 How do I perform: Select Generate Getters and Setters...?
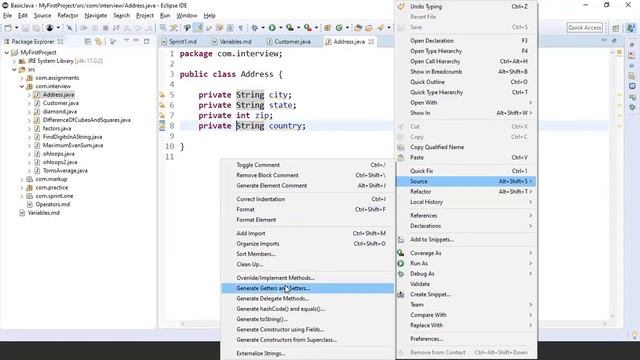coord(307,288)
